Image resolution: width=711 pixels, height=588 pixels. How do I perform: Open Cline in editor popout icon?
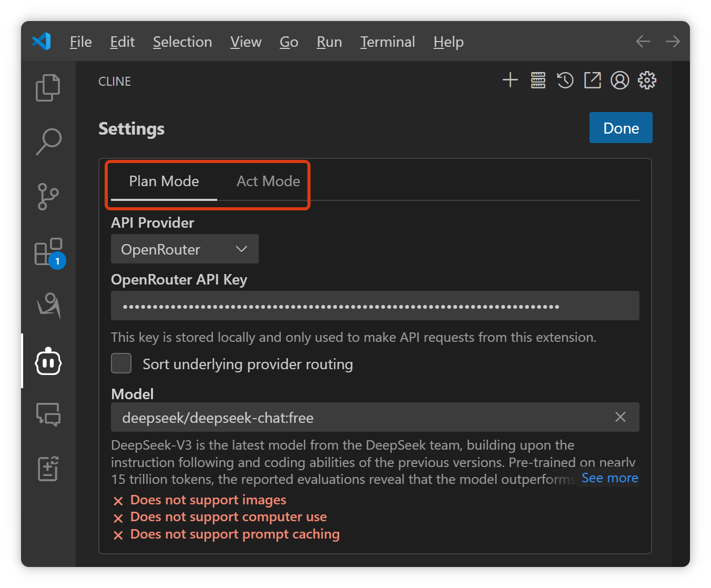[x=593, y=80]
